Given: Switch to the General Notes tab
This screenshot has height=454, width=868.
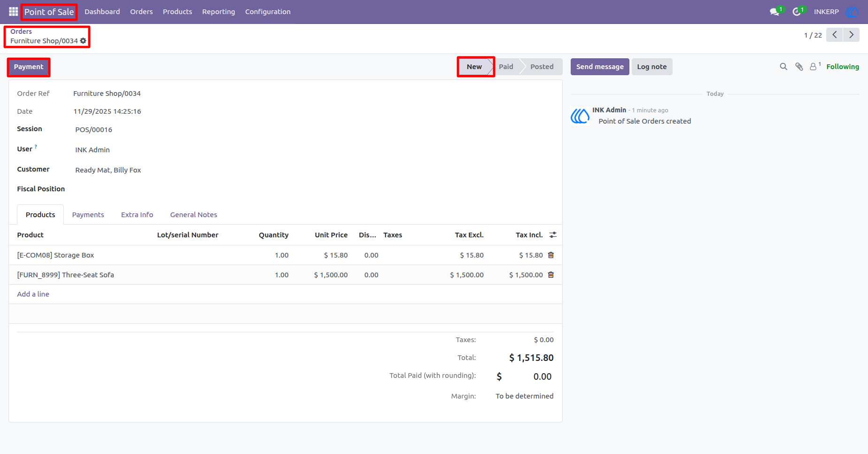Looking at the screenshot, I should coord(194,215).
